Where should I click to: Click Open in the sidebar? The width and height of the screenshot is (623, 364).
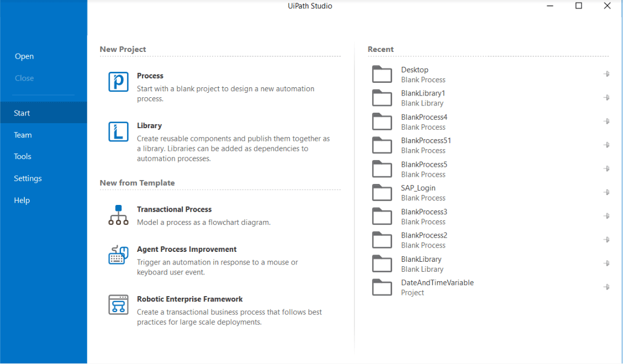click(x=24, y=56)
